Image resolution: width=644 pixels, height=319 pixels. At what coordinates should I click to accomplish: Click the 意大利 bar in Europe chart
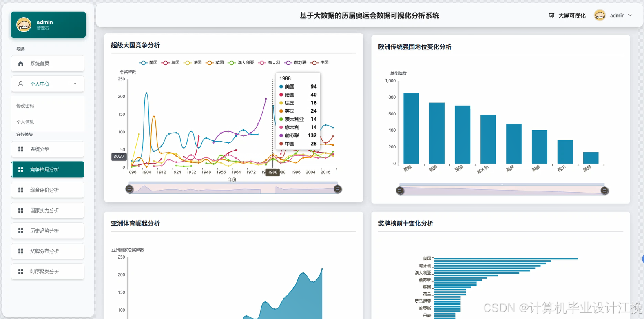click(488, 139)
